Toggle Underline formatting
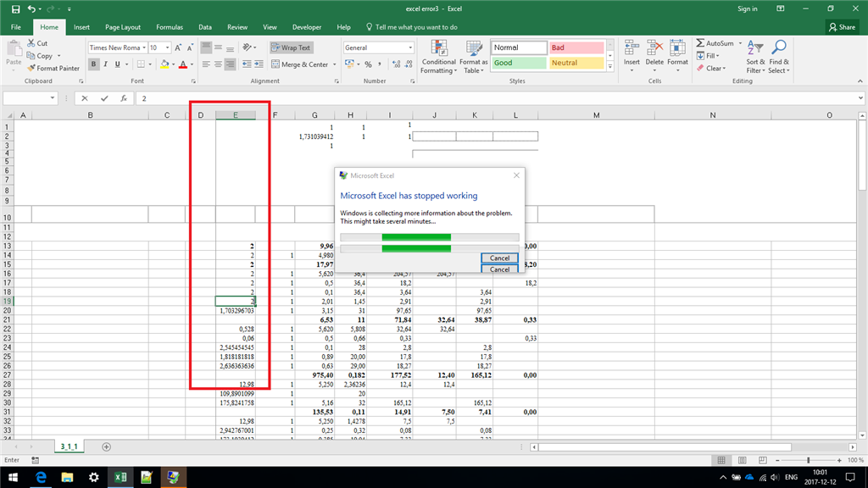 pyautogui.click(x=117, y=64)
